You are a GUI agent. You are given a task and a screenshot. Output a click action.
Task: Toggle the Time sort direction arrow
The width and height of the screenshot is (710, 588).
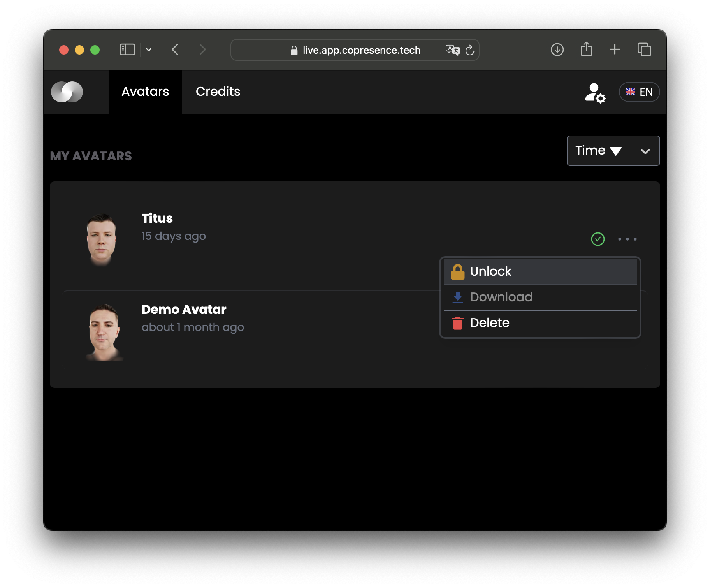pos(615,151)
